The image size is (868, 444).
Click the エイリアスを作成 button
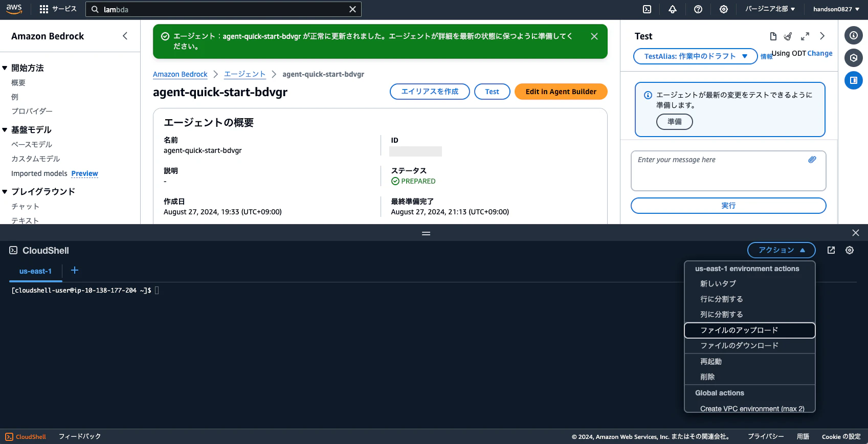[430, 92]
